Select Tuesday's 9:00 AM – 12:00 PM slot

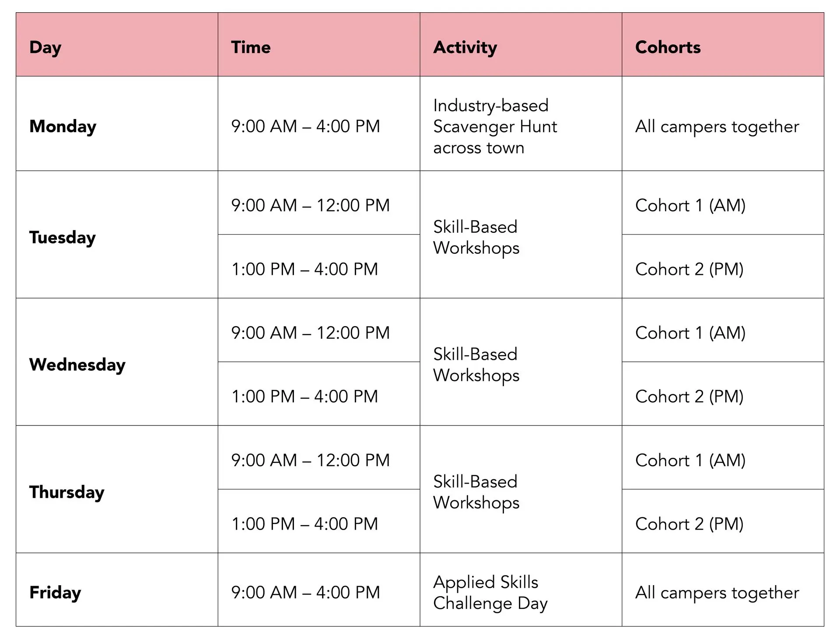point(310,205)
